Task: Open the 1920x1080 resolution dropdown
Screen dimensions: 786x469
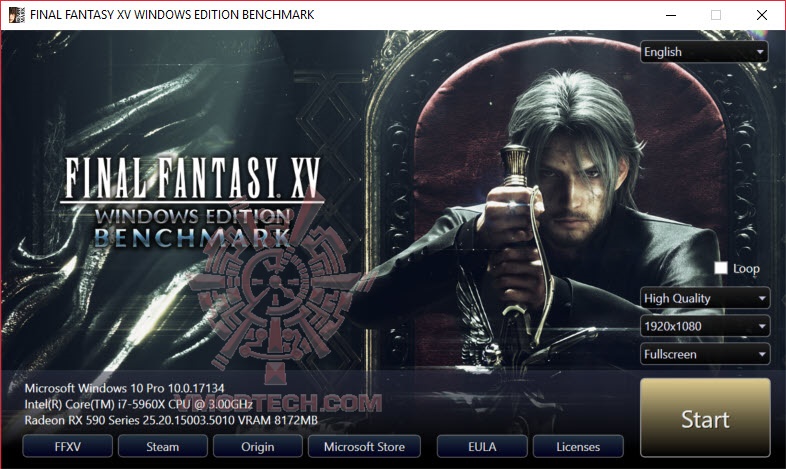Action: click(x=705, y=326)
